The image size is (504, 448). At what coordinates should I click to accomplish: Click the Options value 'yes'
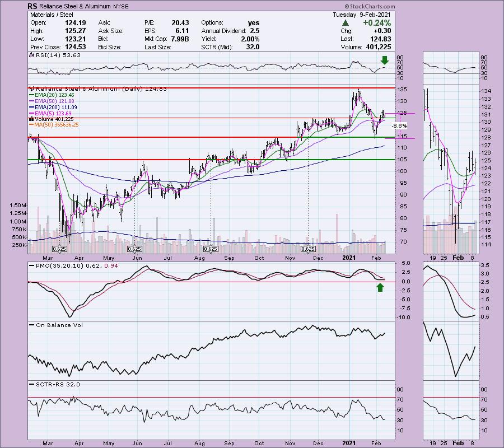(x=254, y=23)
